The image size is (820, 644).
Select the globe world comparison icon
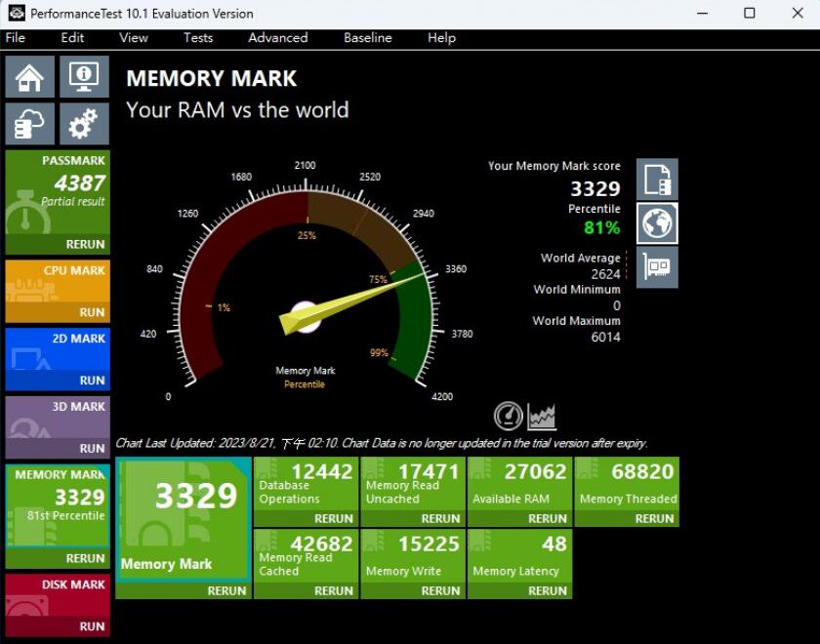coord(657,223)
